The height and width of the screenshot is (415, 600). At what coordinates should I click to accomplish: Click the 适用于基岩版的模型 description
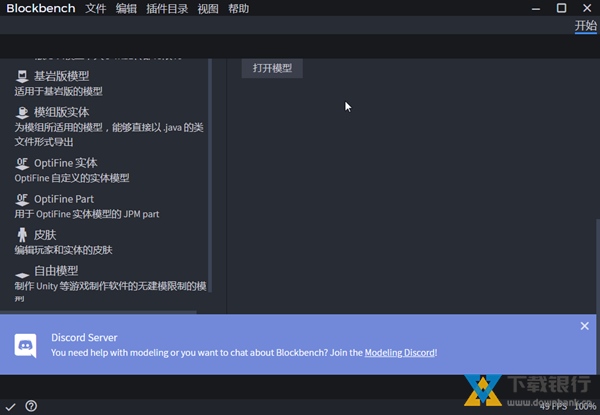(x=59, y=91)
